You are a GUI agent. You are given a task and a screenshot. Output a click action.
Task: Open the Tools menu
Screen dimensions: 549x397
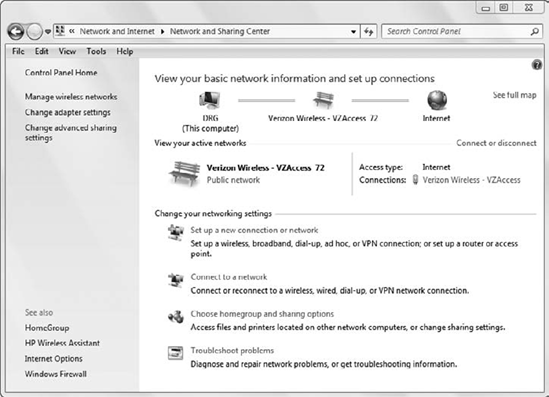pyautogui.click(x=96, y=51)
